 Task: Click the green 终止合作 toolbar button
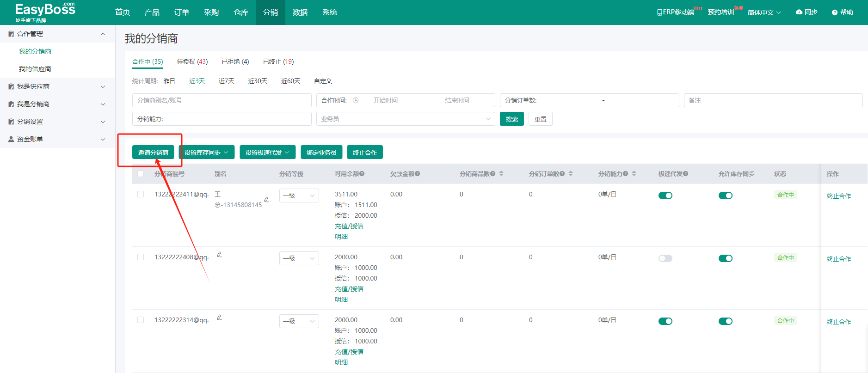click(x=365, y=153)
